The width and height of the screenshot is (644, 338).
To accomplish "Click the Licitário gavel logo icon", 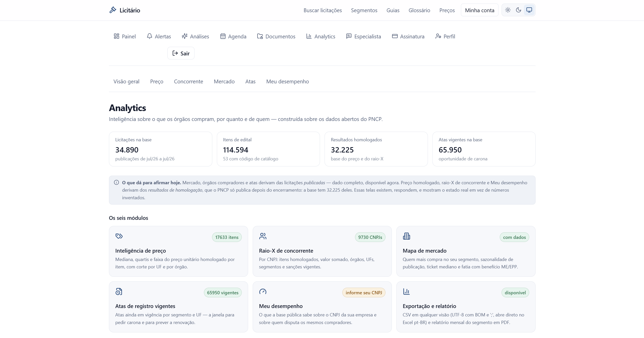I will click(x=112, y=10).
